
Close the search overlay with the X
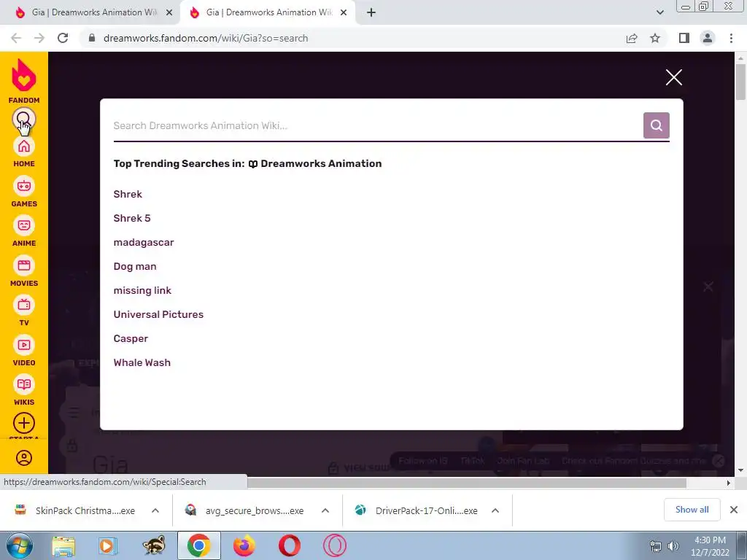[x=673, y=77]
